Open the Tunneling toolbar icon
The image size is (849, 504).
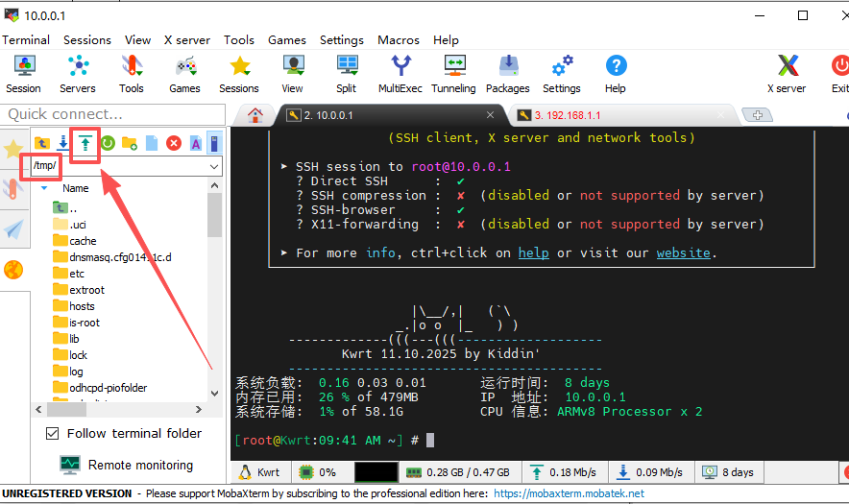tap(453, 74)
